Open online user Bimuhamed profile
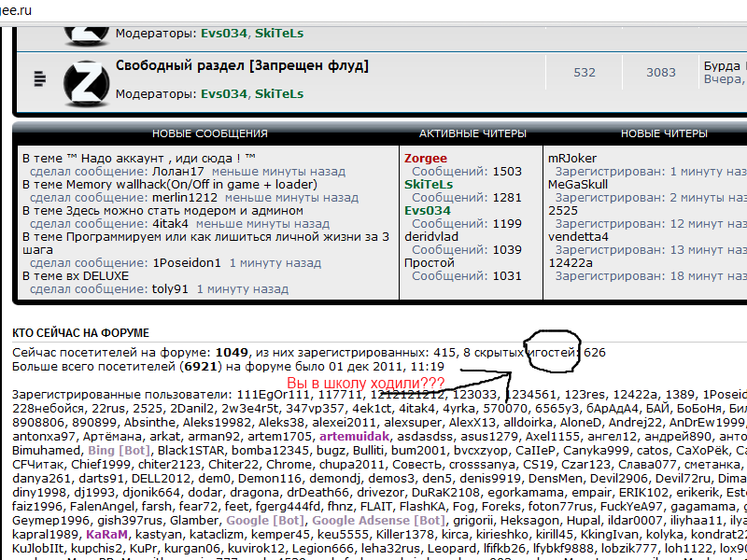The width and height of the screenshot is (747, 560). pyautogui.click(x=46, y=451)
